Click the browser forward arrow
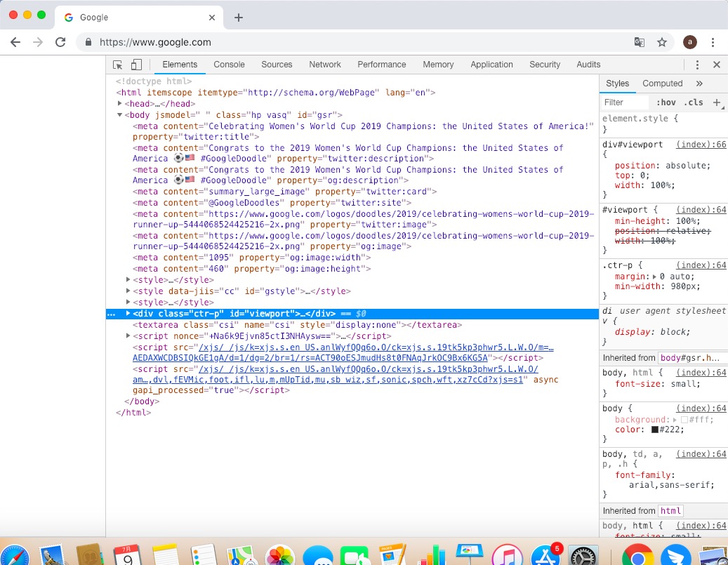 click(38, 42)
